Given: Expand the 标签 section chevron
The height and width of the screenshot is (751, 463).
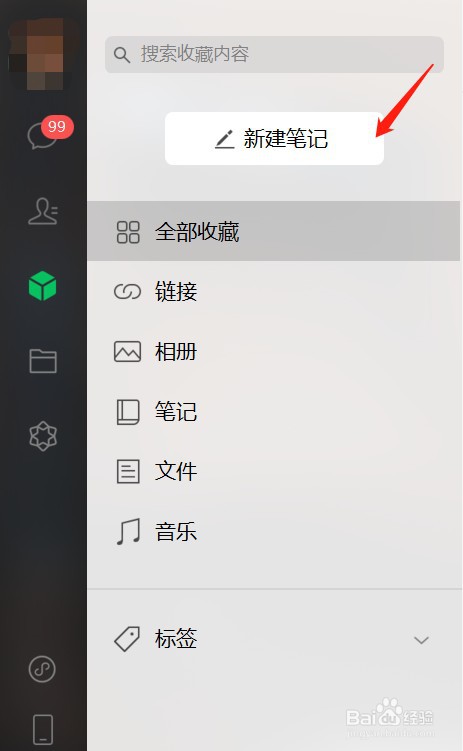Looking at the screenshot, I should pos(421,639).
